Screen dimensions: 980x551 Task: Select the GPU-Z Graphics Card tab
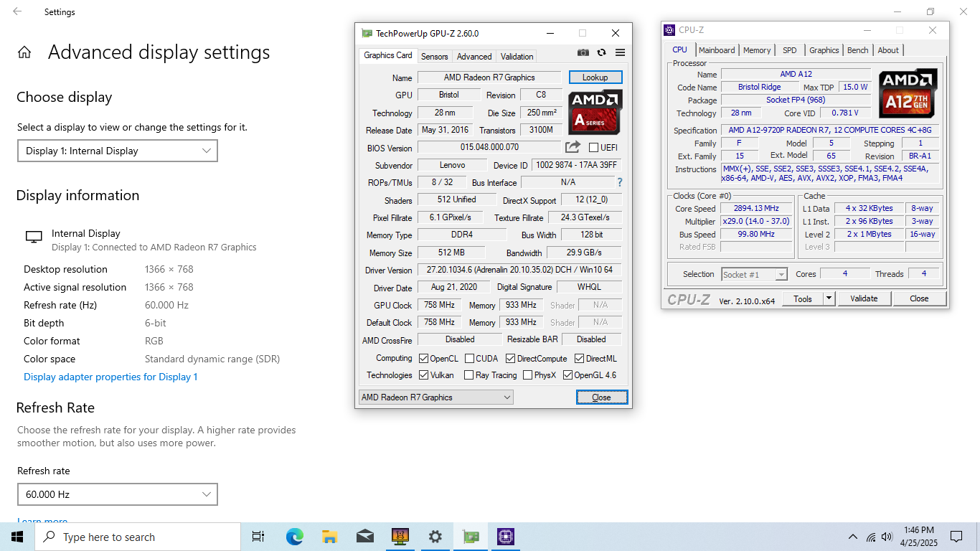tap(387, 55)
